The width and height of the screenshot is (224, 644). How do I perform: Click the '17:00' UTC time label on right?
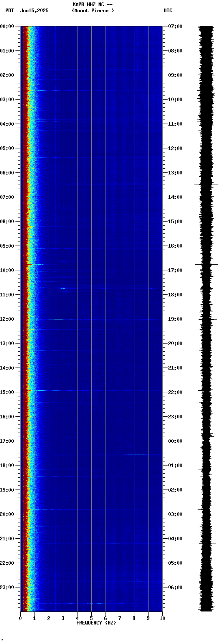point(175,270)
